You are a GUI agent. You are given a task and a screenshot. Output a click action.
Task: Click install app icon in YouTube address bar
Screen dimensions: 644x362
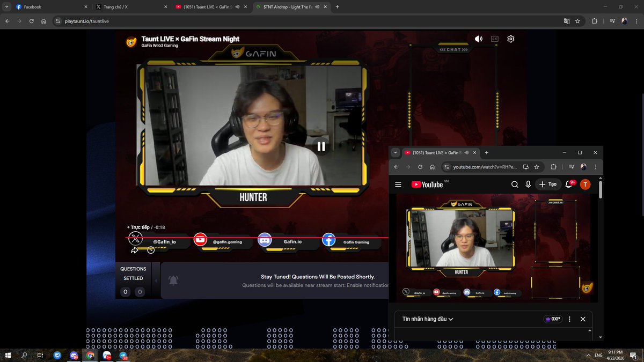tap(526, 167)
